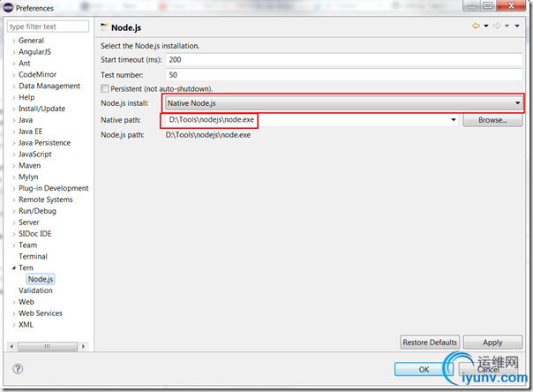Open the preferences view menu arrow
The height and width of the screenshot is (392, 533).
click(x=517, y=26)
